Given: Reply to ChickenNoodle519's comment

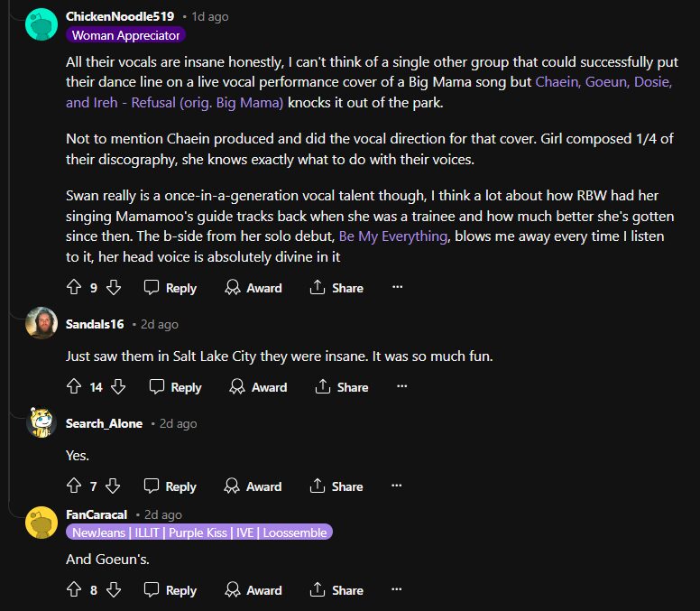Looking at the screenshot, I should (170, 288).
